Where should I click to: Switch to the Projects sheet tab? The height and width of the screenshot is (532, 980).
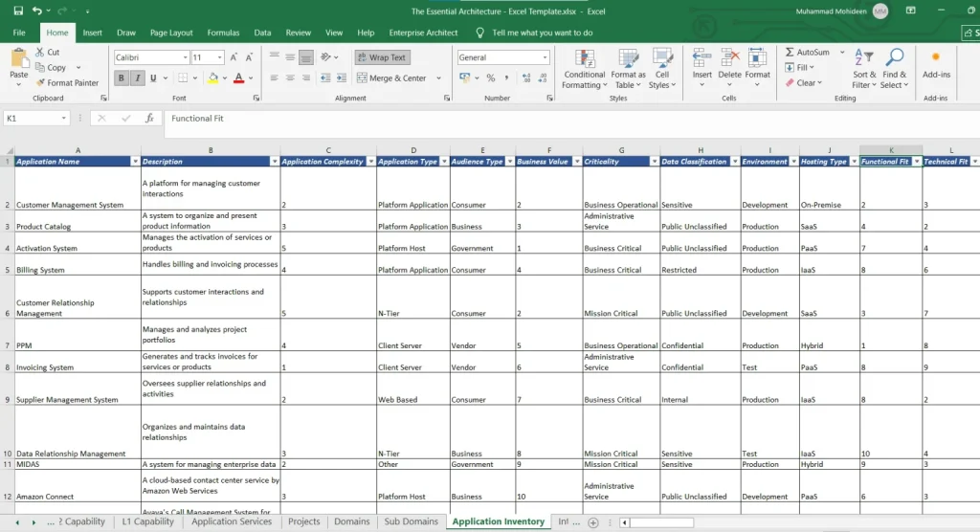(x=303, y=521)
